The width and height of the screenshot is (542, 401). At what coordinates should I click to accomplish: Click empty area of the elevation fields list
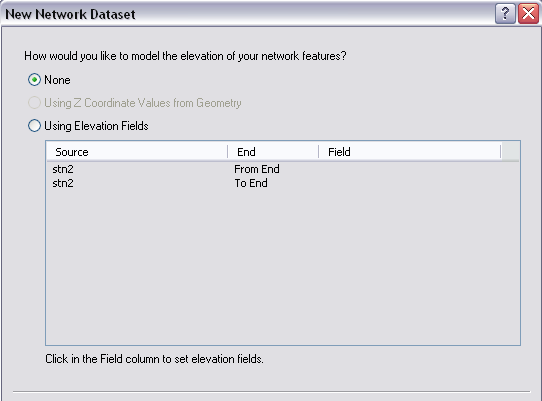283,266
